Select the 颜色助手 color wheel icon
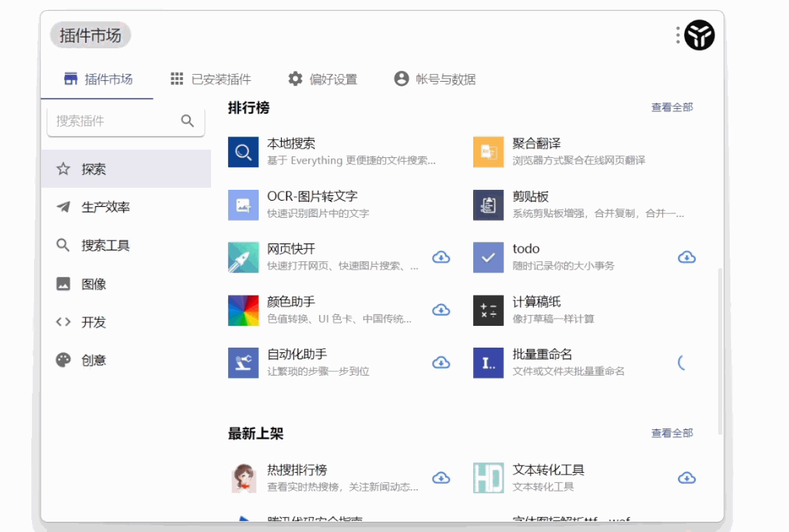This screenshot has width=789, height=532. click(x=242, y=310)
